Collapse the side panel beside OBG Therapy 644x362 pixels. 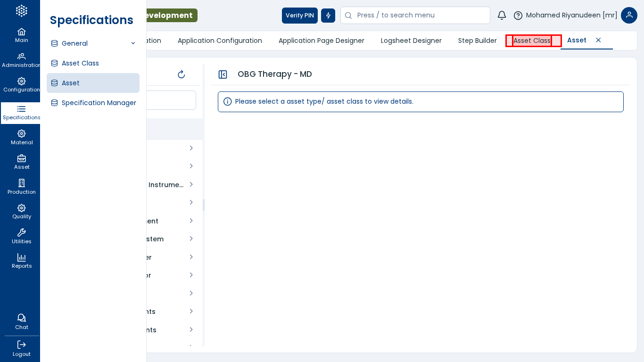click(x=223, y=74)
